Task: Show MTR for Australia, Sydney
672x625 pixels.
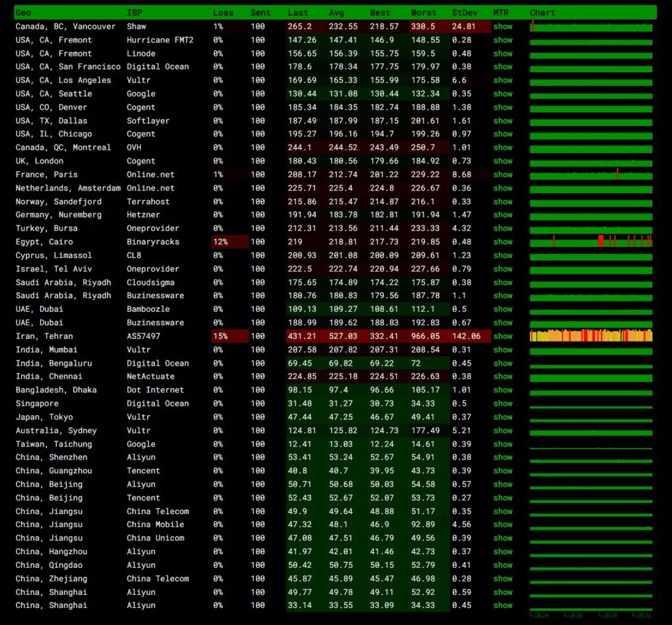Action: click(x=503, y=431)
